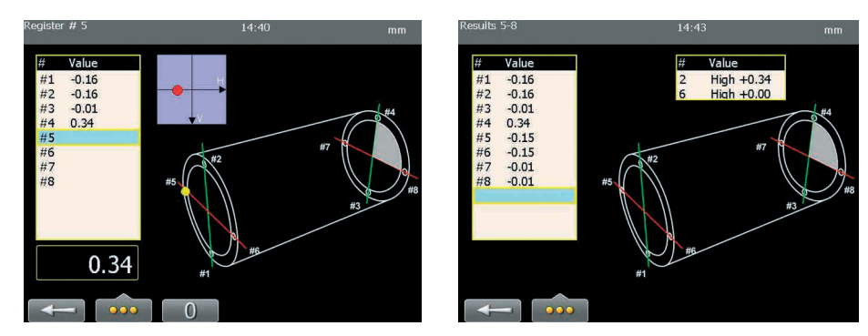Click the mm unit indicator on Register screen
The height and width of the screenshot is (336, 868).
pyautogui.click(x=397, y=30)
